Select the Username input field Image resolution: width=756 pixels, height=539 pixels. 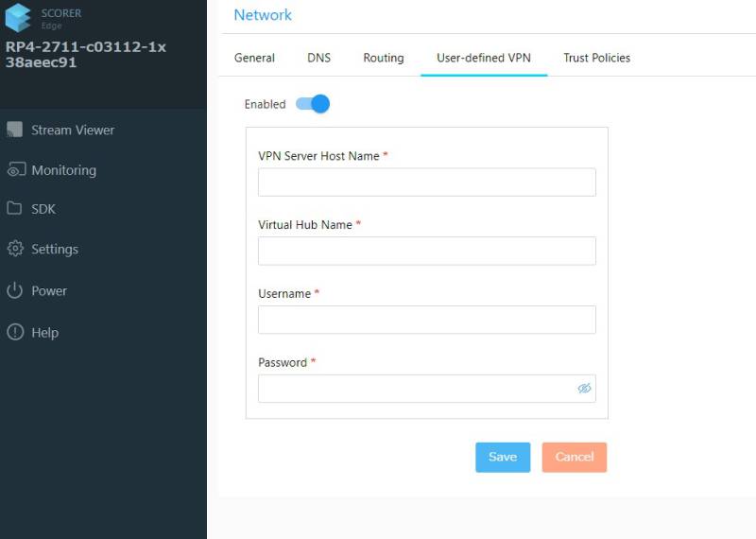coord(426,320)
